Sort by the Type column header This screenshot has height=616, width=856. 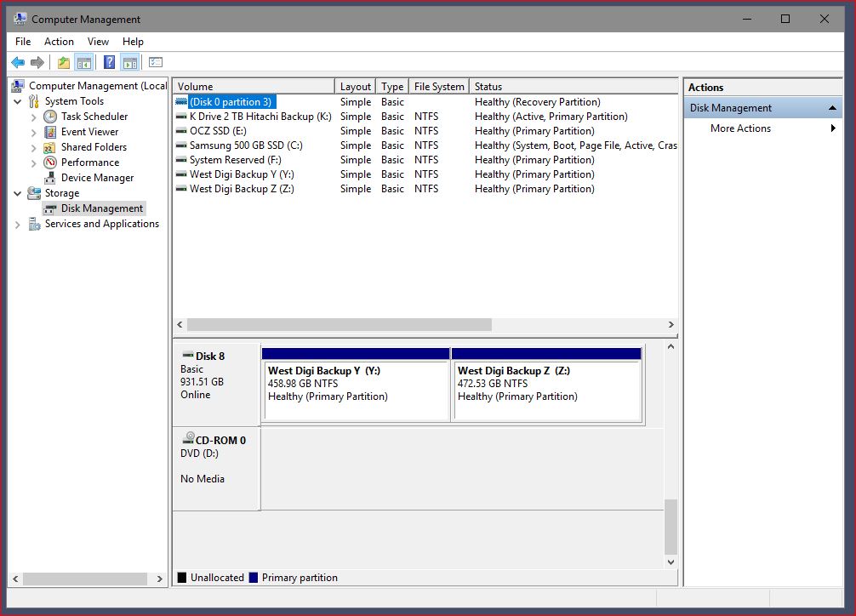click(392, 86)
